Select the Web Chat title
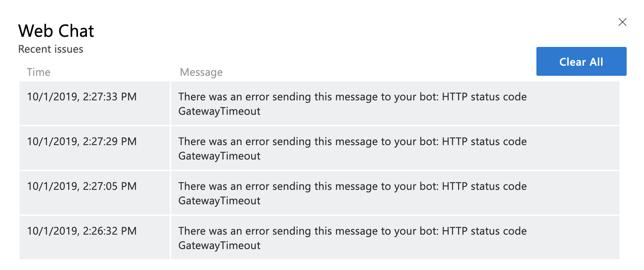Image resolution: width=644 pixels, height=270 pixels. 56,31
